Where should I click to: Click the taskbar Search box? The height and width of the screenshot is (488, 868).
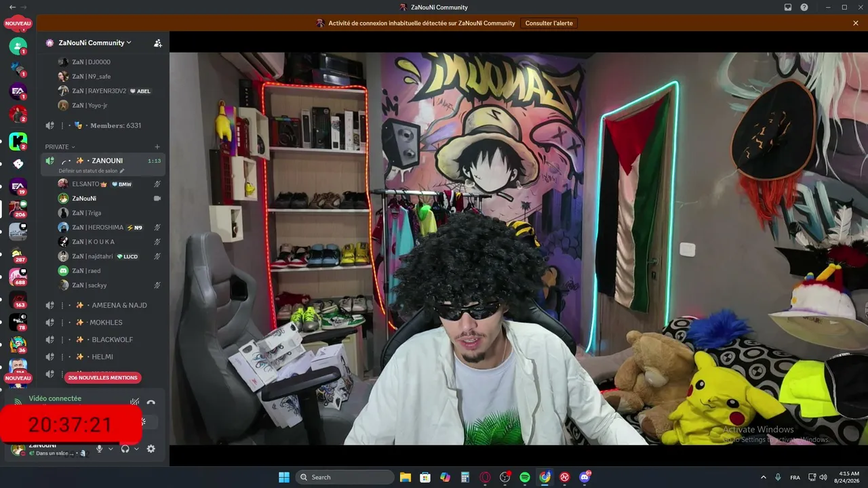click(x=345, y=477)
